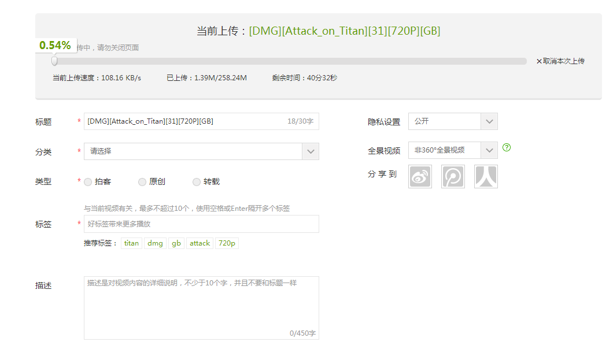The image size is (613, 364).
Task: Add the recommended tag dmg
Action: coord(155,243)
